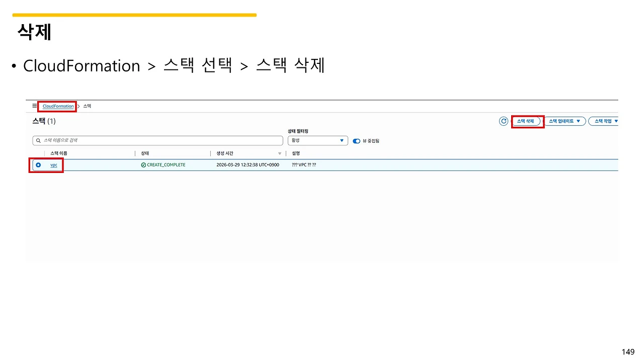644x362 pixels.
Task: Open the side navigation hamburger menu
Action: click(x=34, y=106)
